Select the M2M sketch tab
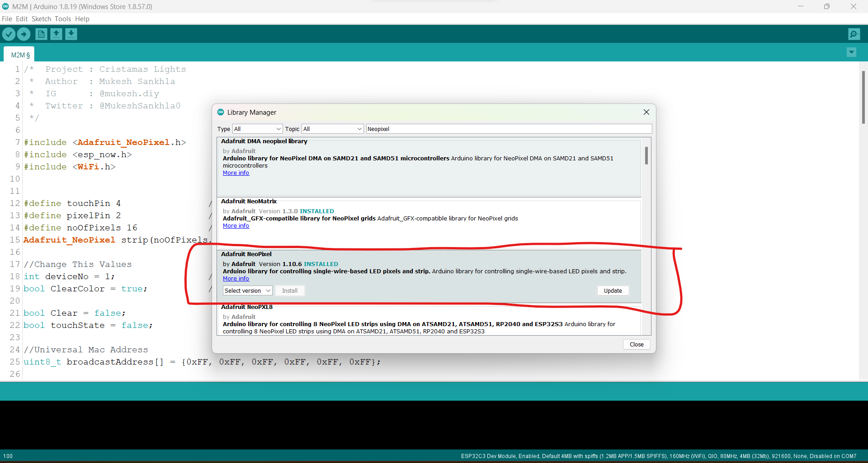Screen dimensions: 868x463 (x=19, y=54)
